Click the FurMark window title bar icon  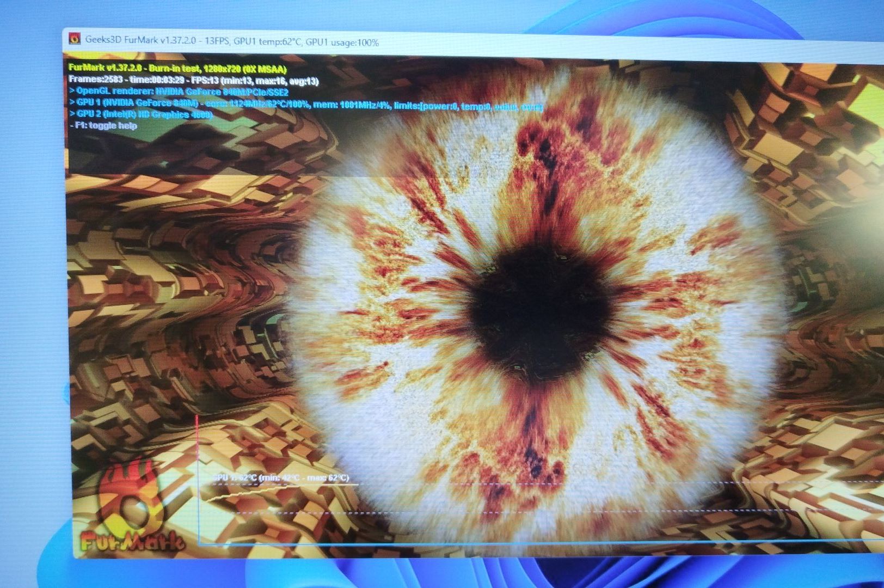(x=75, y=39)
